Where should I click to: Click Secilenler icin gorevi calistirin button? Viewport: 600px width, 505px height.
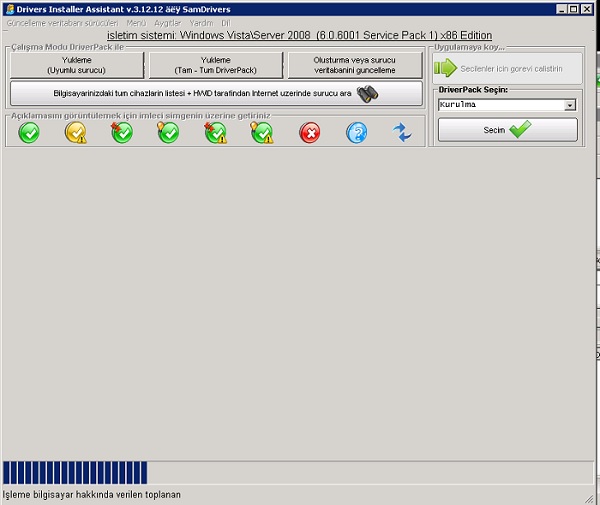click(x=507, y=68)
